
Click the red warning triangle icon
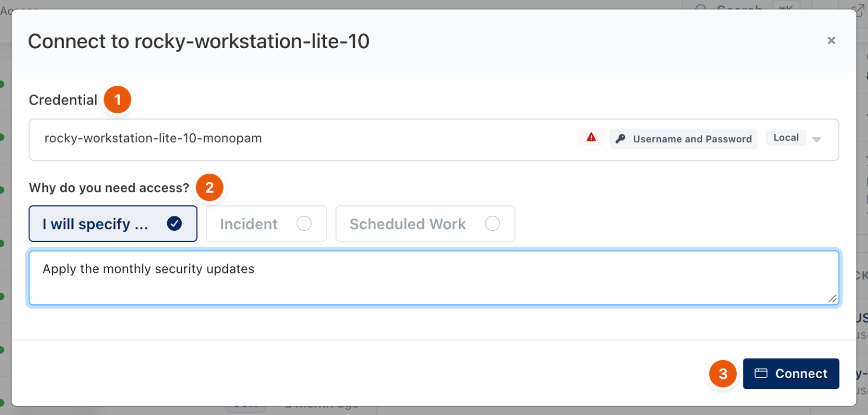[x=591, y=138]
